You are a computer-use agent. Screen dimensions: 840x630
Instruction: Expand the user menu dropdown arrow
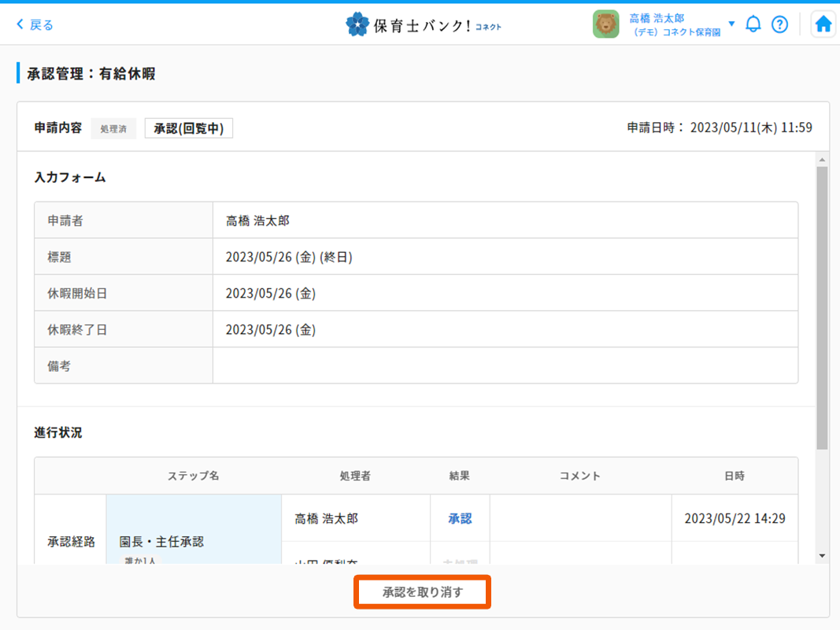tap(731, 24)
